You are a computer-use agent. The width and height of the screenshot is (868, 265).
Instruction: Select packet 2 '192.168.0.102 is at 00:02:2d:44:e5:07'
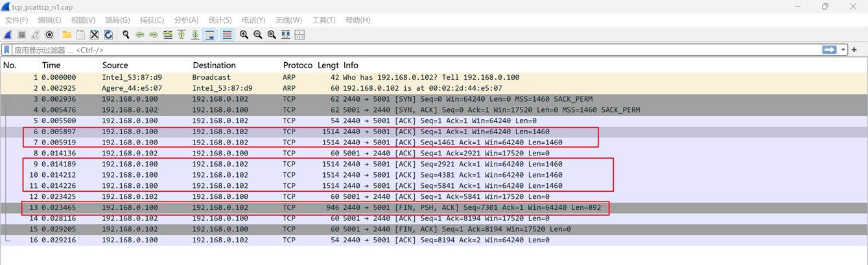(433, 88)
